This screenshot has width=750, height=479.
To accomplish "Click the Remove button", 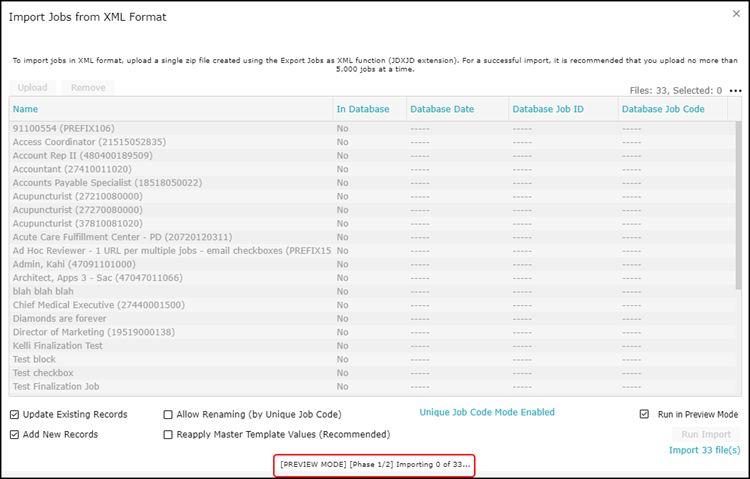I will [x=88, y=88].
